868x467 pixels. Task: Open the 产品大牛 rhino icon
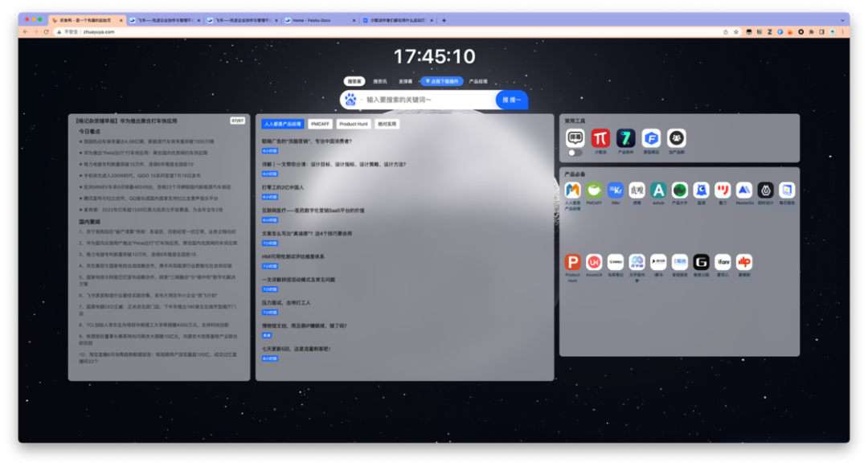[679, 190]
